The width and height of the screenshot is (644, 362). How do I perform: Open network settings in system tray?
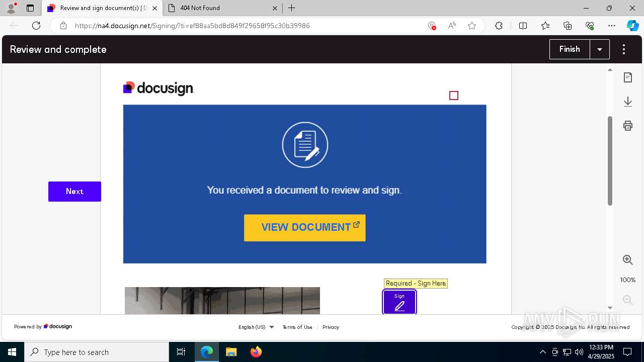pos(567,352)
